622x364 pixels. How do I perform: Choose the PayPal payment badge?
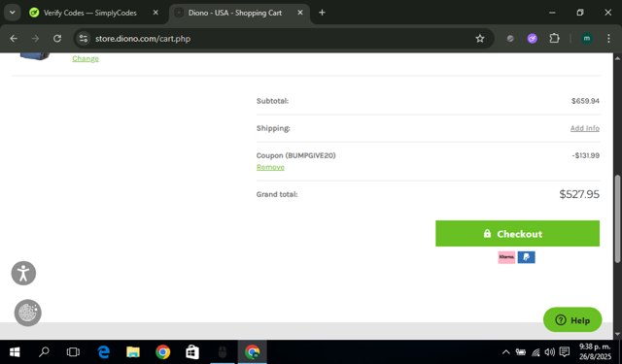[527, 257]
